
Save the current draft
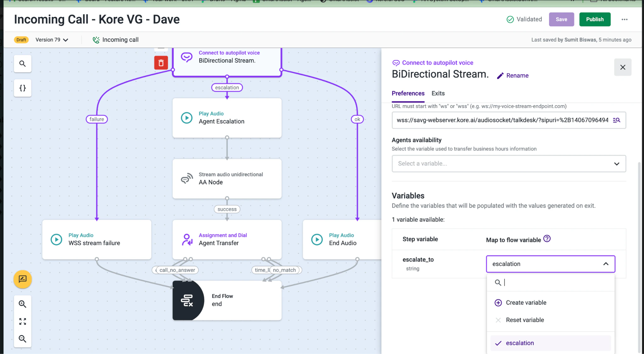(x=561, y=19)
